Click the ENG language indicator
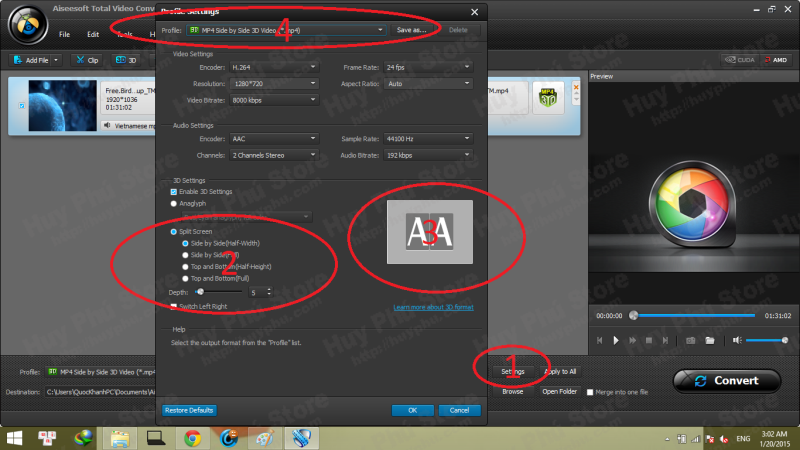 point(743,439)
